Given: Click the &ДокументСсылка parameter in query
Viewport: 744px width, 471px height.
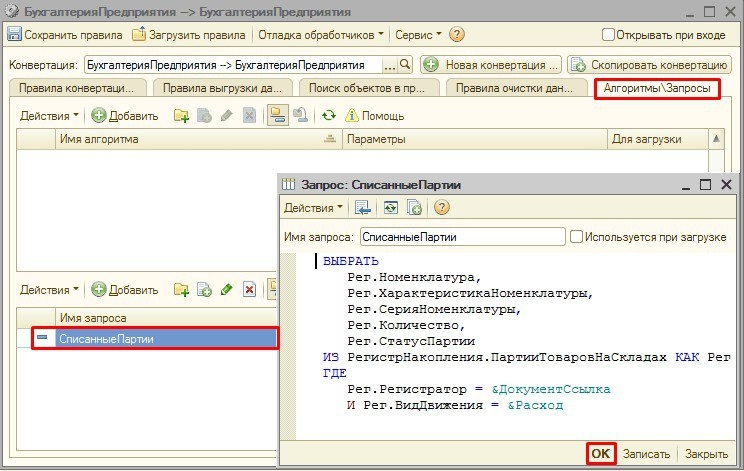Looking at the screenshot, I should [551, 389].
